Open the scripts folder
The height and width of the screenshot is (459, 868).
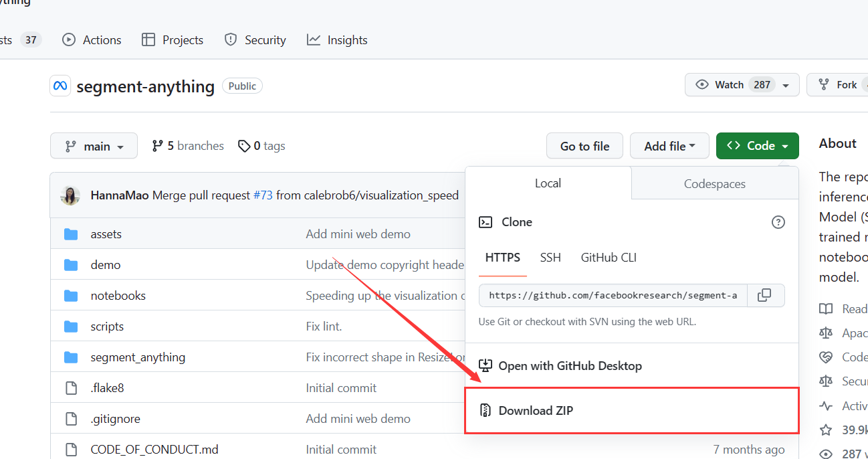tap(107, 327)
